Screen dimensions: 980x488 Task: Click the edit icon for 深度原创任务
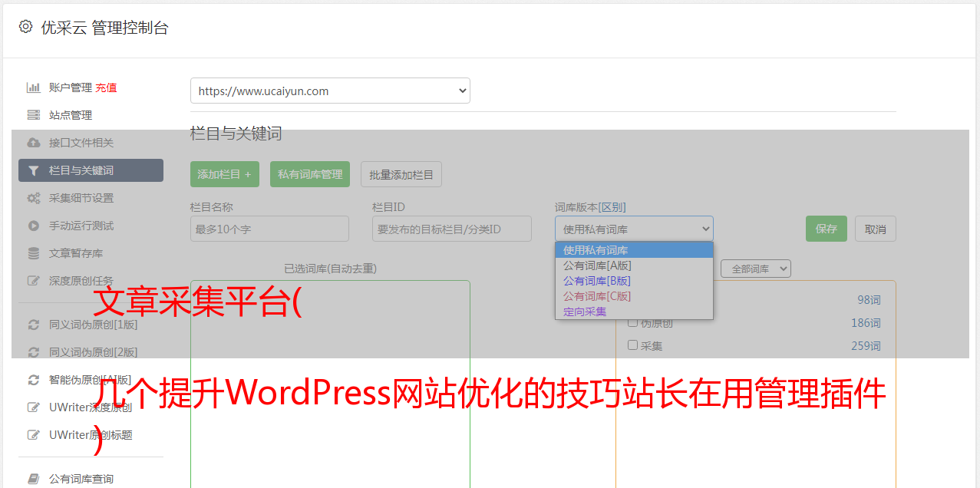(33, 281)
